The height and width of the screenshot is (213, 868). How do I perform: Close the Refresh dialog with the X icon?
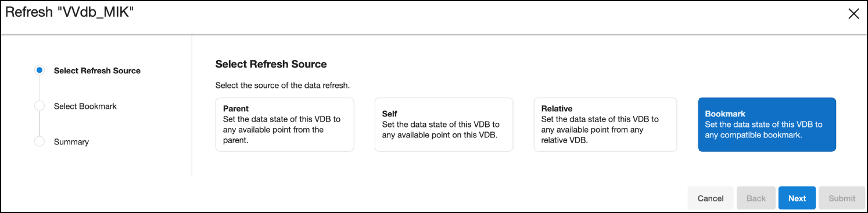point(853,14)
